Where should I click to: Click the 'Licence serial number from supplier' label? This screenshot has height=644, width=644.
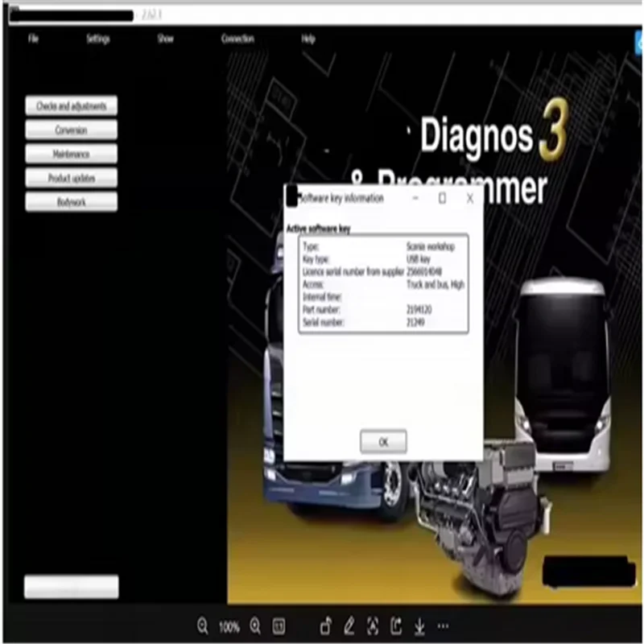point(353,272)
